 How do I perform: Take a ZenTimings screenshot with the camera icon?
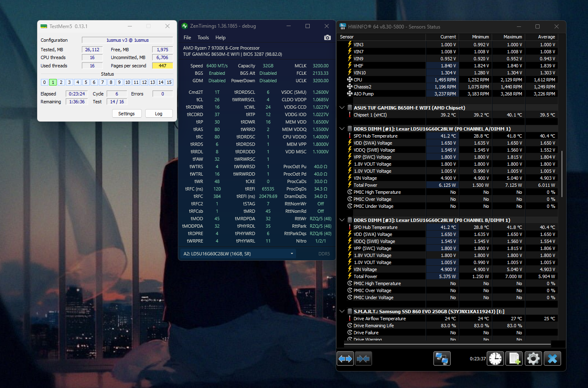click(327, 38)
